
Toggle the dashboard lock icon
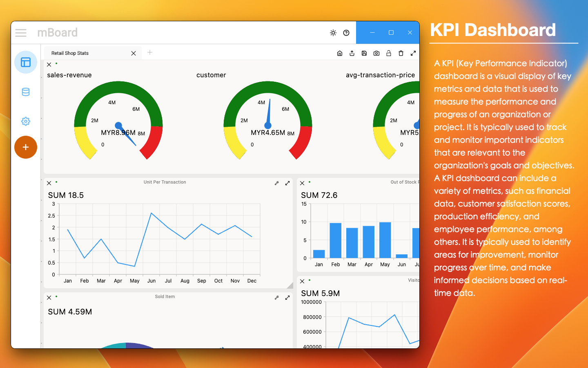point(389,53)
